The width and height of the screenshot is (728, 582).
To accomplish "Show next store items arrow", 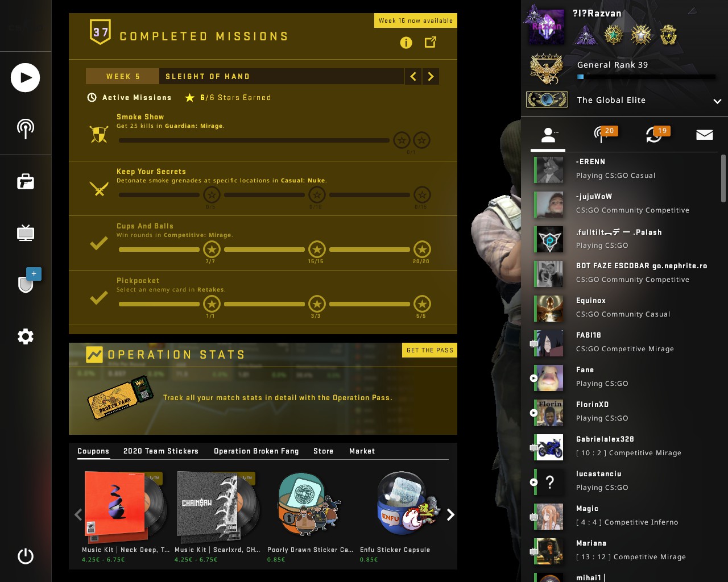I will tap(450, 515).
